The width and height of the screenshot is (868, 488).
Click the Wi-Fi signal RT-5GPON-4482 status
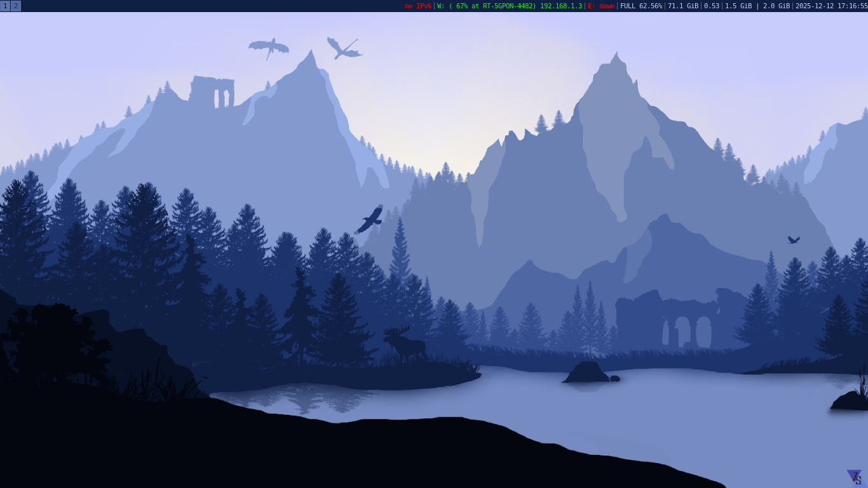[487, 6]
